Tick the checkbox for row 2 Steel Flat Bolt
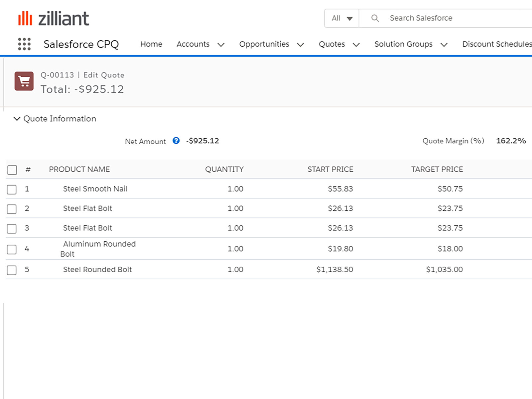The width and height of the screenshot is (532, 399). point(12,209)
